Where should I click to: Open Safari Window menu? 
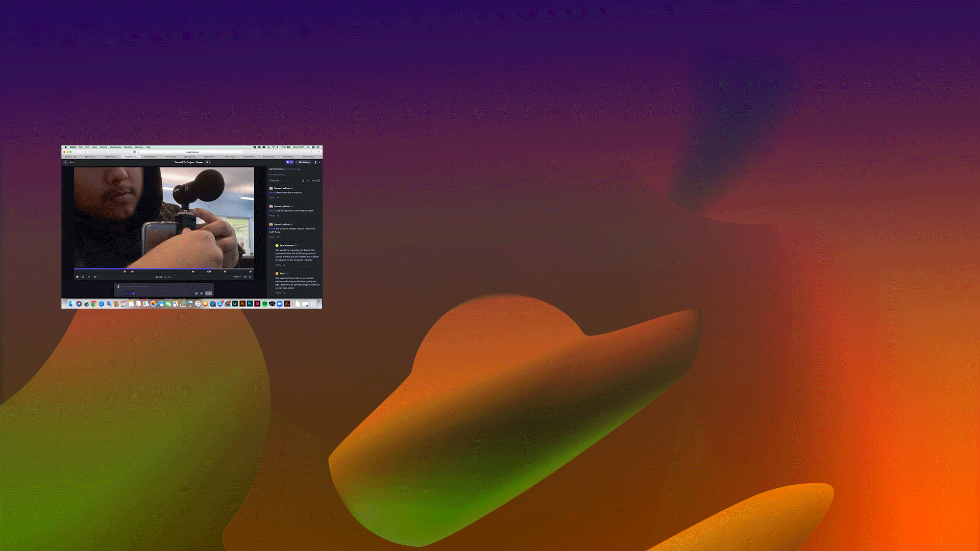pos(139,147)
